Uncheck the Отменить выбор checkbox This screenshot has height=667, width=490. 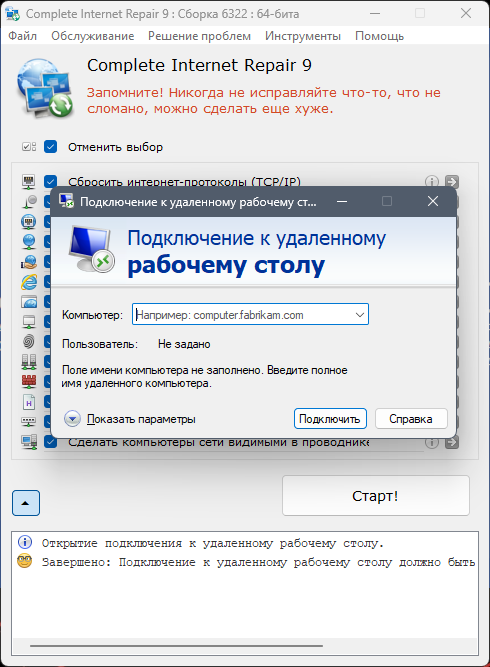pyautogui.click(x=51, y=147)
